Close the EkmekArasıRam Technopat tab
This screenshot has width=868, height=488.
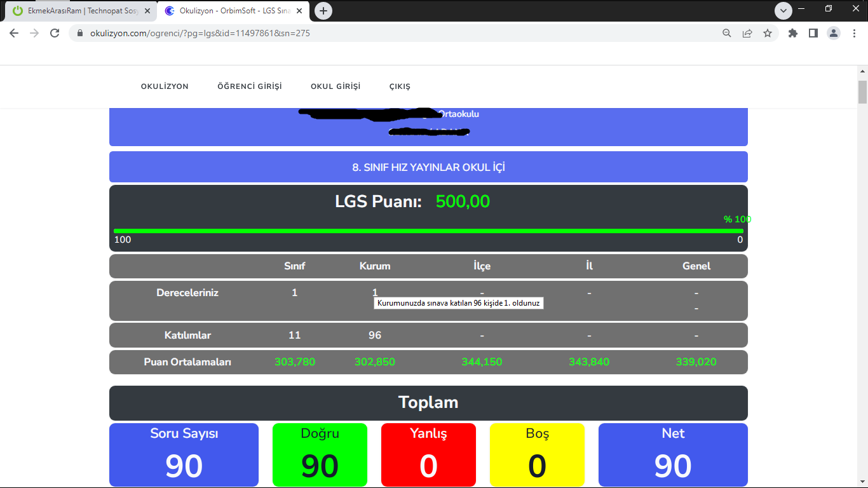pyautogui.click(x=147, y=11)
